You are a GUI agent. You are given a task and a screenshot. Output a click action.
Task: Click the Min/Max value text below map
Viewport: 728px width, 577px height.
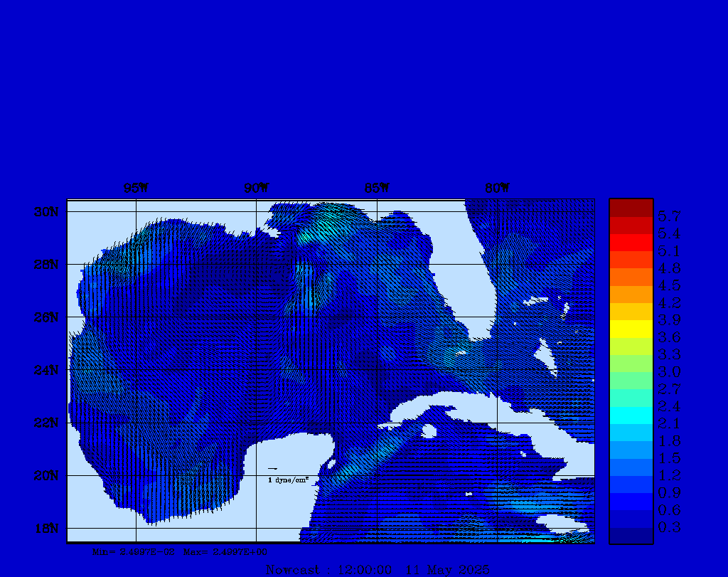coord(181,551)
